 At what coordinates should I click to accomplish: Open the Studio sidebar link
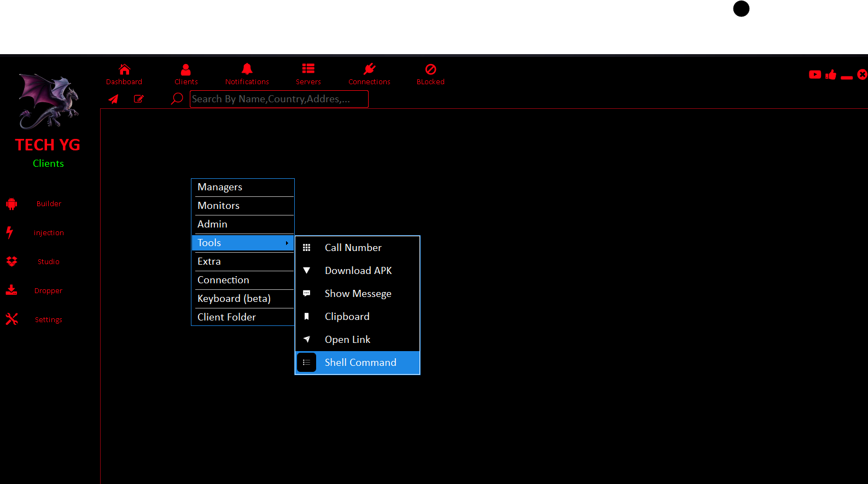coord(48,262)
